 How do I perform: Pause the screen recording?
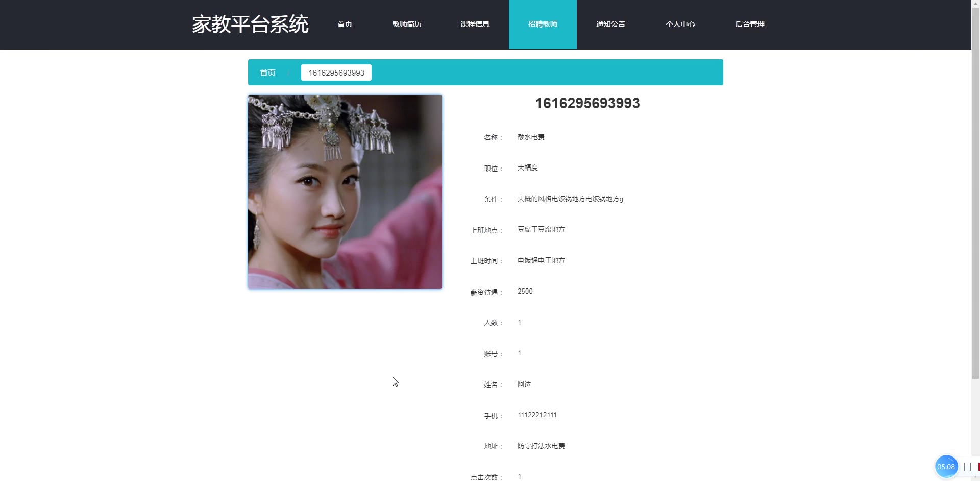(967, 467)
